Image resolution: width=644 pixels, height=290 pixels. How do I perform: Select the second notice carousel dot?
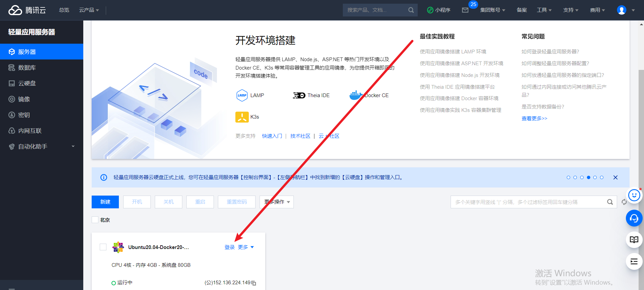pyautogui.click(x=575, y=177)
